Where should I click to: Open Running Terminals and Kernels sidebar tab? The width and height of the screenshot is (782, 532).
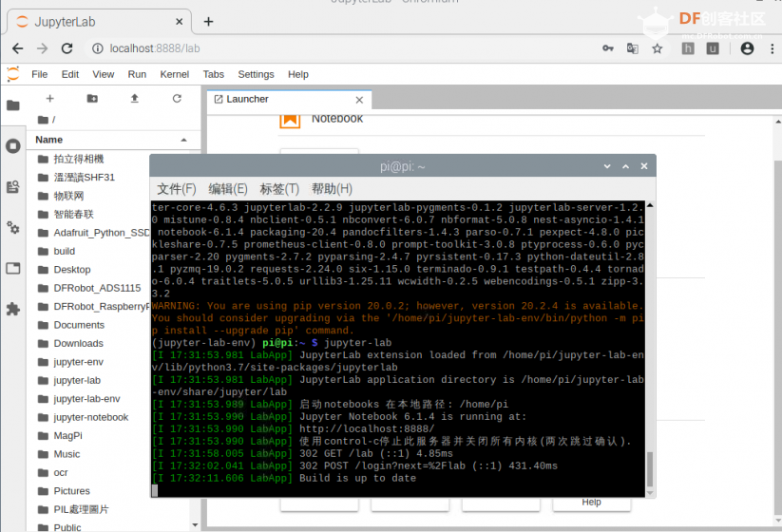point(13,146)
